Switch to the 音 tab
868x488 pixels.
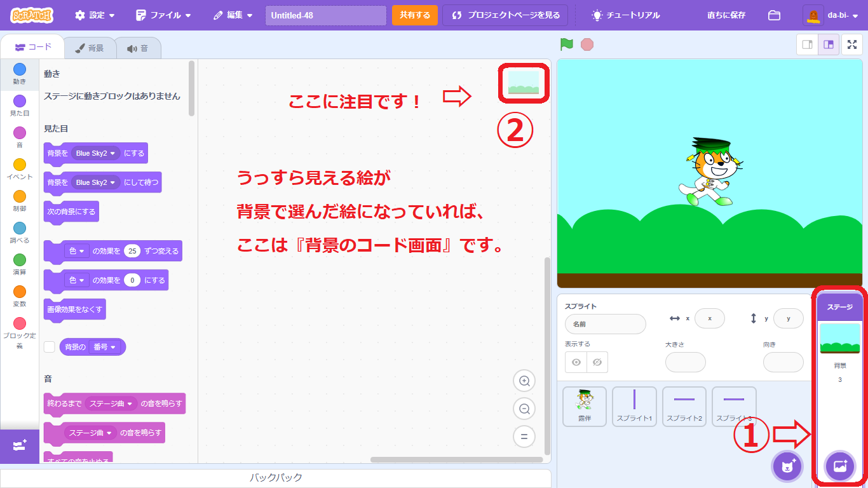(x=137, y=48)
